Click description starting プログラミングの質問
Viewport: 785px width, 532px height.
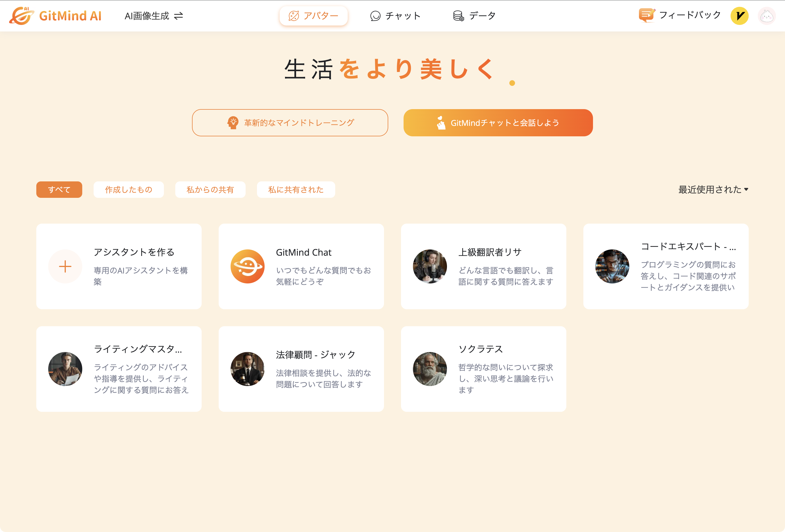click(688, 276)
